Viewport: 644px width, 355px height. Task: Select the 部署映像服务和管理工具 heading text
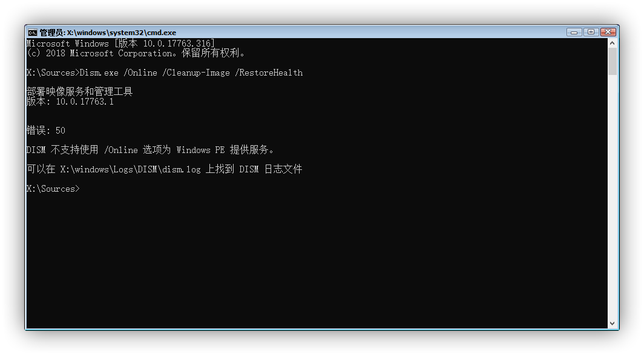79,91
